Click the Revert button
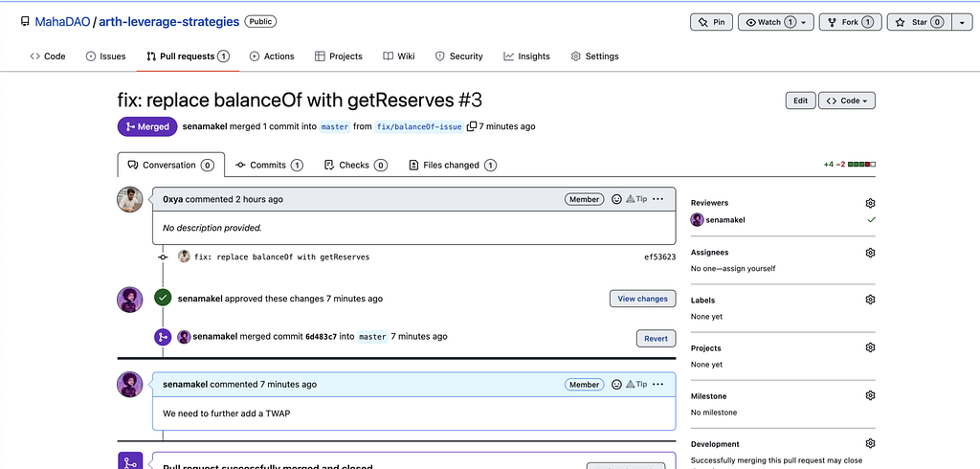Viewport: 980px width, 469px height. click(656, 338)
